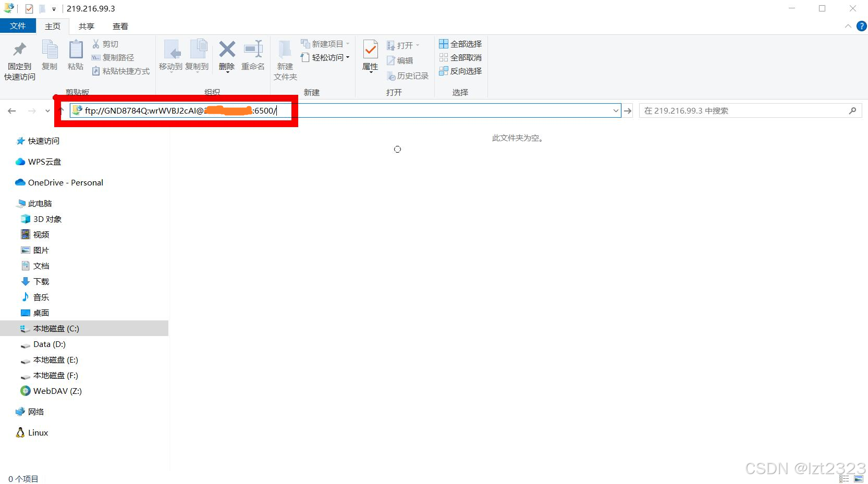
Task: Open Desktop (桌面) folder
Action: click(35, 313)
